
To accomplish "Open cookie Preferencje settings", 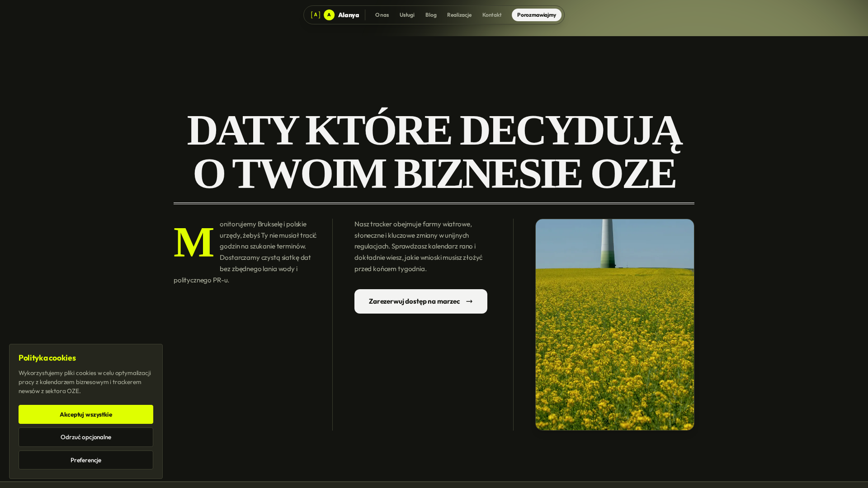I will 86,460.
